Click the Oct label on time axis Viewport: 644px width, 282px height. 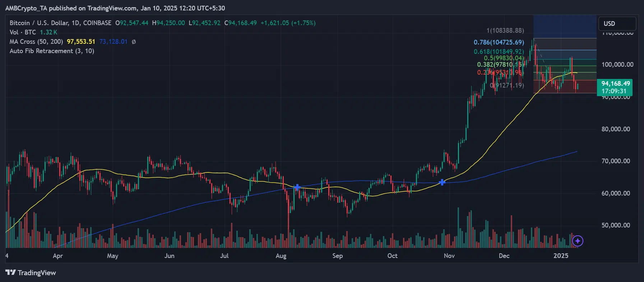pyautogui.click(x=392, y=256)
